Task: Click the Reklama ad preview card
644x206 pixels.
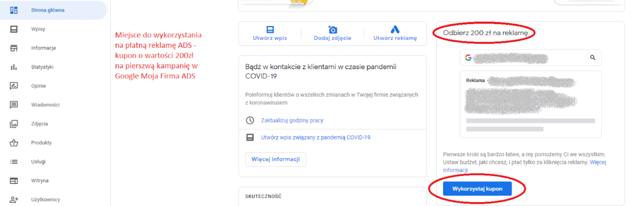Action: pyautogui.click(x=530, y=104)
